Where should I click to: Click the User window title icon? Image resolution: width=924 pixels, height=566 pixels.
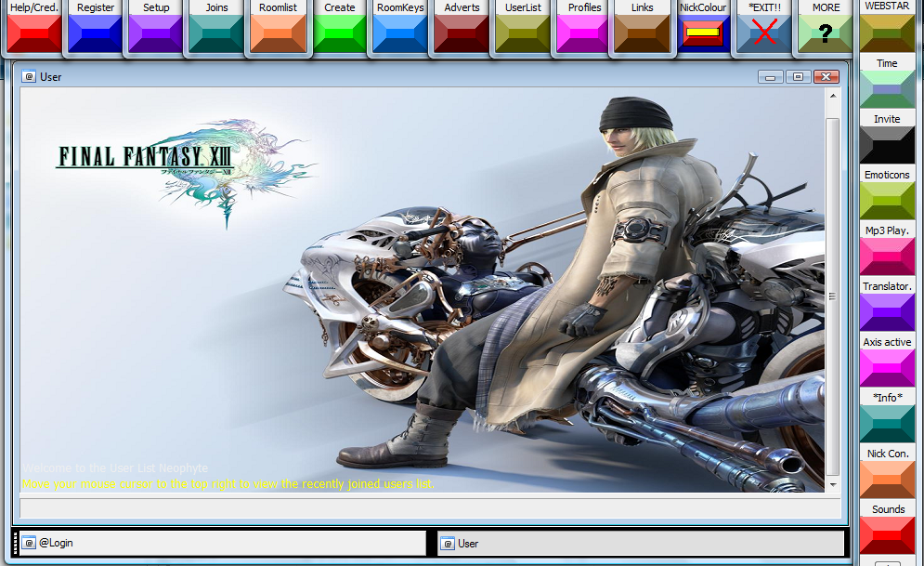(x=28, y=76)
